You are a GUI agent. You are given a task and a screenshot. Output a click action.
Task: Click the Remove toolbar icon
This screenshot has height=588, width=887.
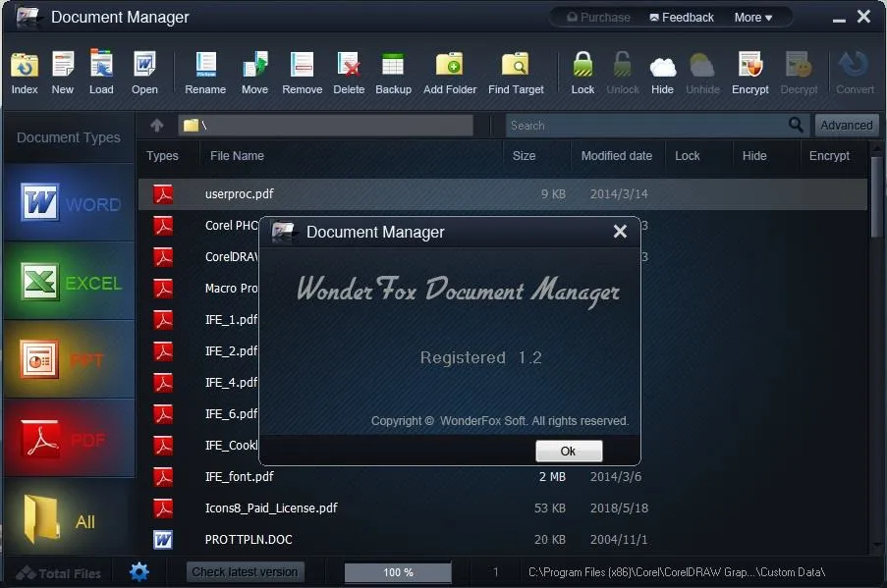(303, 73)
